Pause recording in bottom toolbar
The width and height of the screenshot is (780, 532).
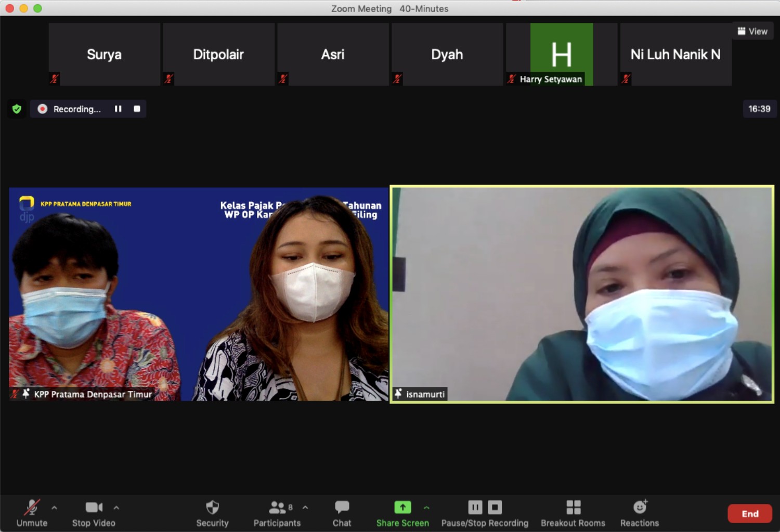(x=475, y=507)
